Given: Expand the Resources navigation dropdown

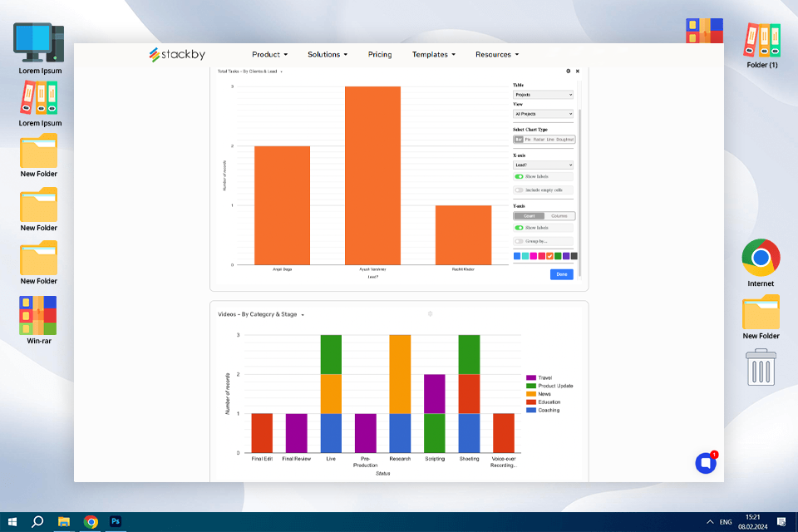Looking at the screenshot, I should 497,55.
